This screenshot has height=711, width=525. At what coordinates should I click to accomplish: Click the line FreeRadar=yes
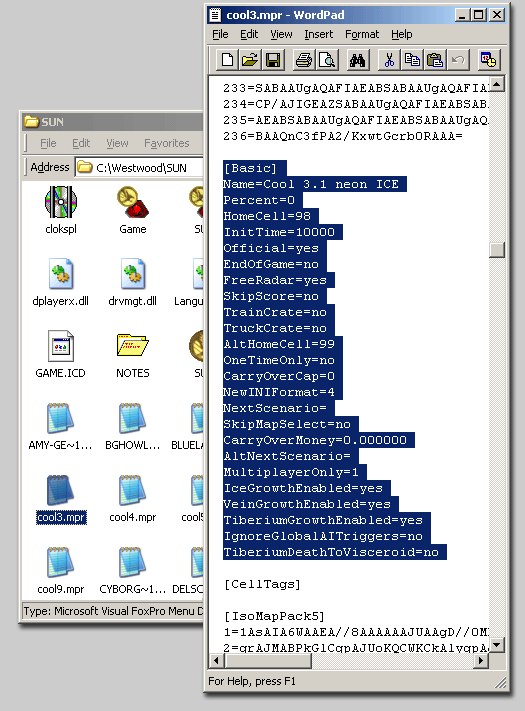tap(275, 280)
